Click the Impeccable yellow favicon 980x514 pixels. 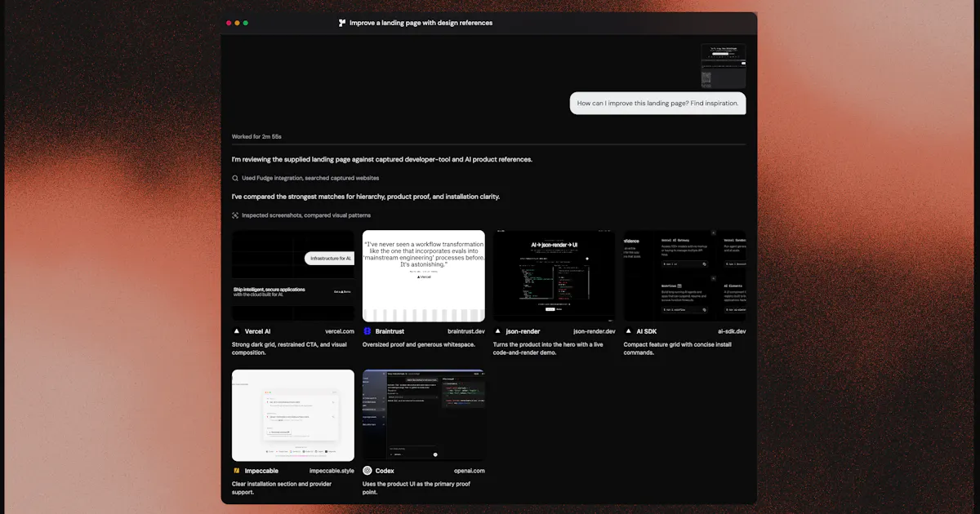(237, 471)
